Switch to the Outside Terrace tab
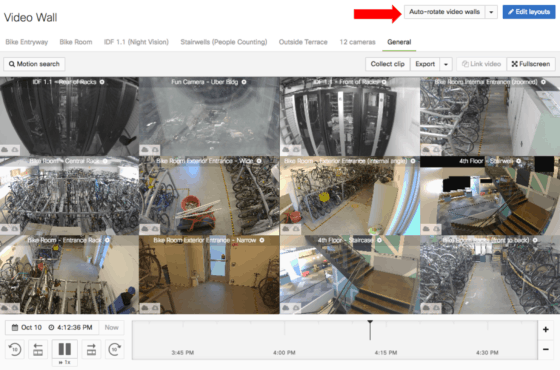Image resolution: width=560 pixels, height=370 pixels. (303, 42)
